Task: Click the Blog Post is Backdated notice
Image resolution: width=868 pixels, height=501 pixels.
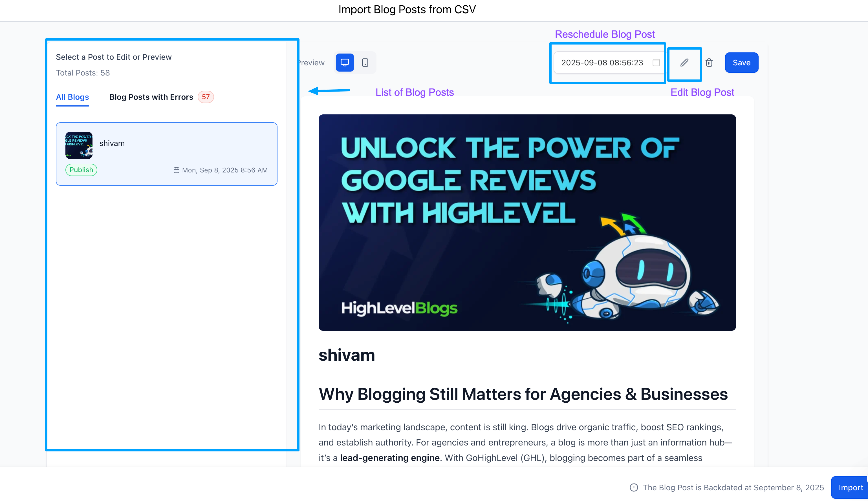Action: [733, 487]
